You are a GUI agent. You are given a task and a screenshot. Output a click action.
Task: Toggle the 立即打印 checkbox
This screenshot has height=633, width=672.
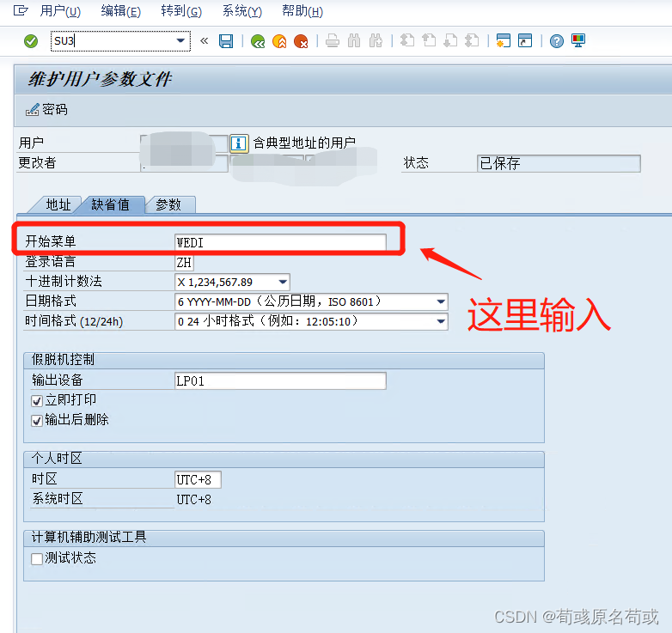click(x=37, y=401)
